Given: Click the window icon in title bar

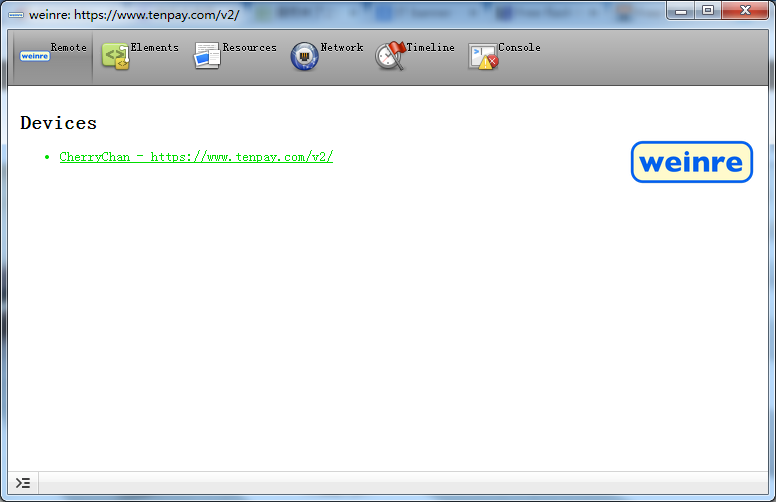Looking at the screenshot, I should click(x=17, y=15).
